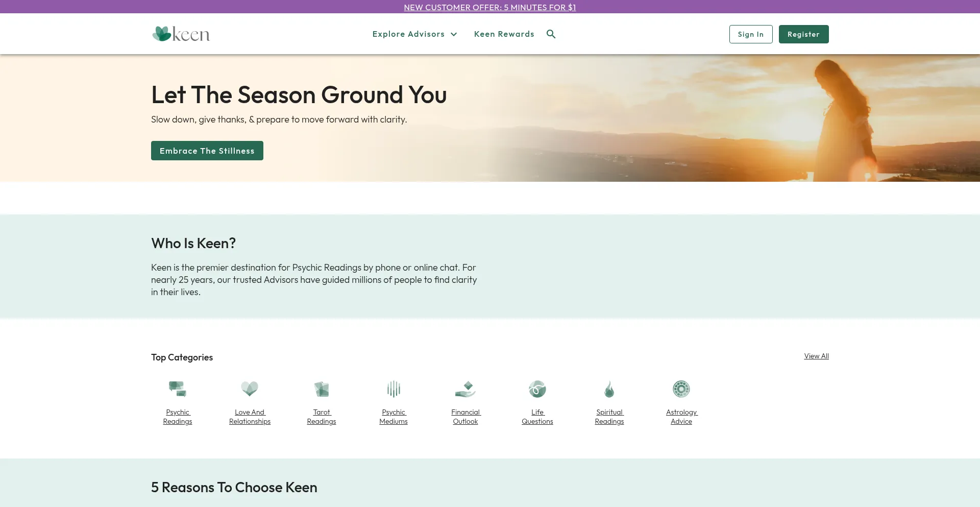Select the Financial Outlook hand icon
This screenshot has width=980, height=507.
tap(465, 389)
